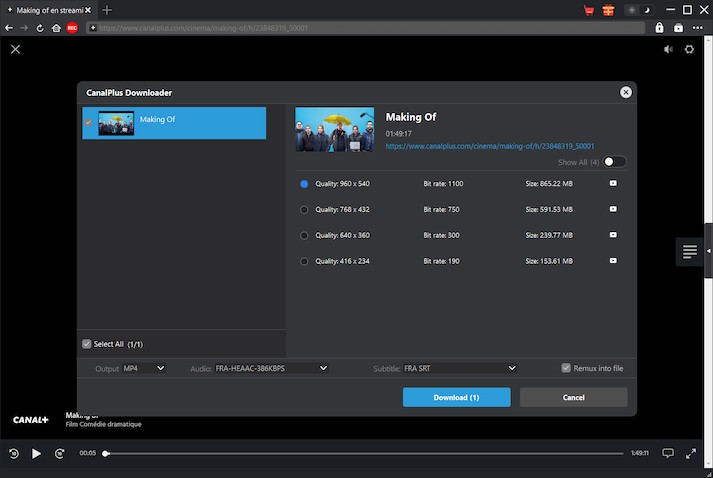
Task: Go forward with the browser forward arrow
Action: 24,28
